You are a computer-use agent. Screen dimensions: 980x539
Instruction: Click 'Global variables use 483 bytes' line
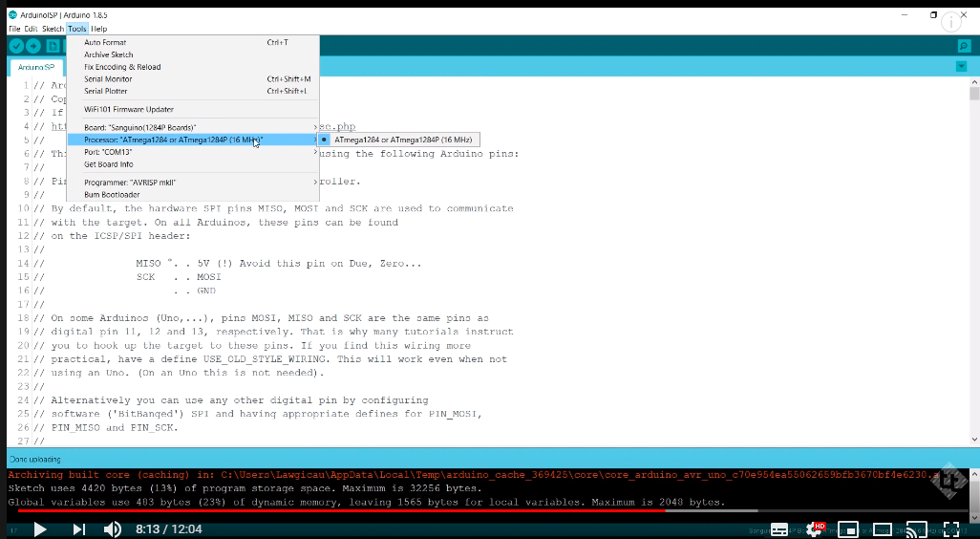pyautogui.click(x=367, y=502)
